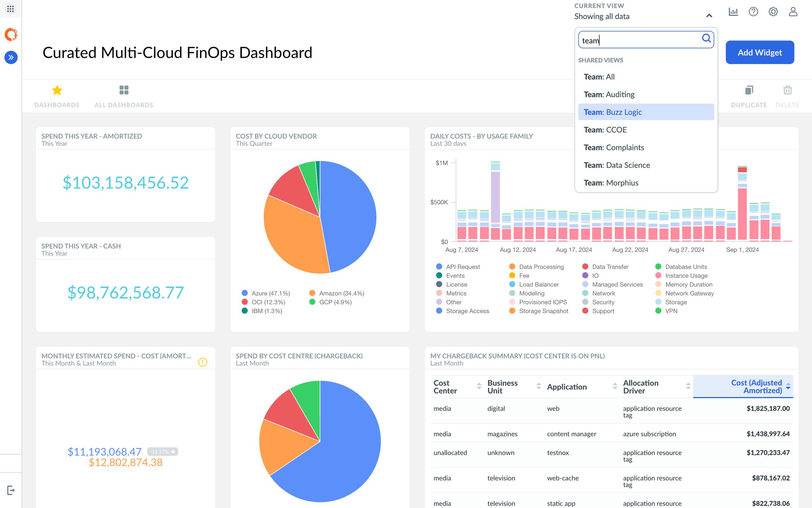
Task: Click the Add Widget button
Action: click(760, 52)
